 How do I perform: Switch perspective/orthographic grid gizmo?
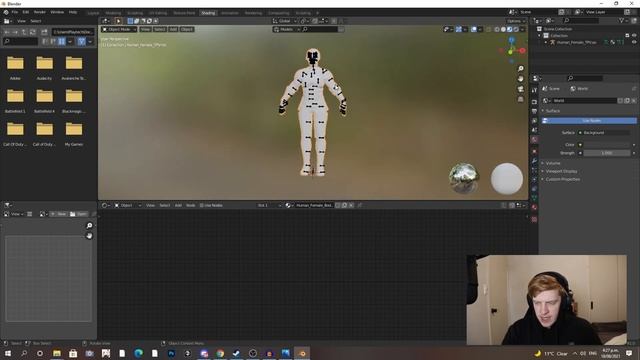pyautogui.click(x=520, y=99)
